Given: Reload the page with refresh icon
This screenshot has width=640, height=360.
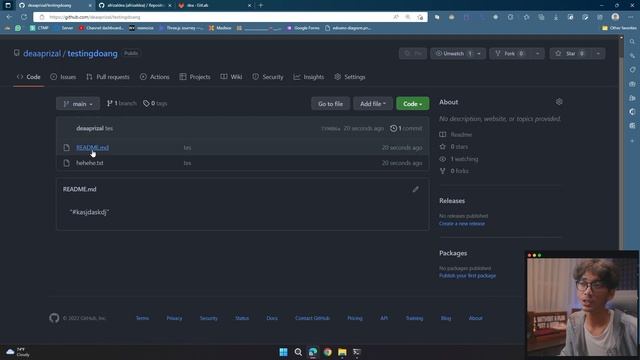Looking at the screenshot, I should (24, 17).
